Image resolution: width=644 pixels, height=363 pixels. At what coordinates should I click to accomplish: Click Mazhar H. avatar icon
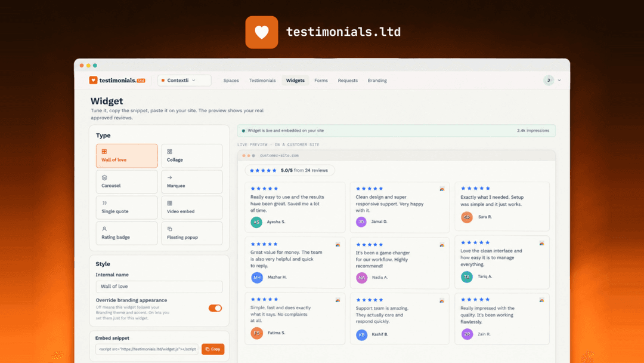pos(257,278)
